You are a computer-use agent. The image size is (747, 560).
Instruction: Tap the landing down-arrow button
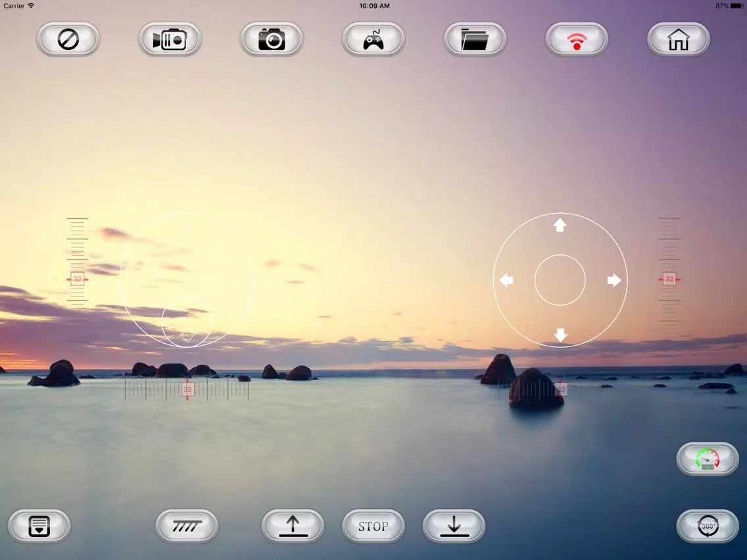(x=454, y=526)
